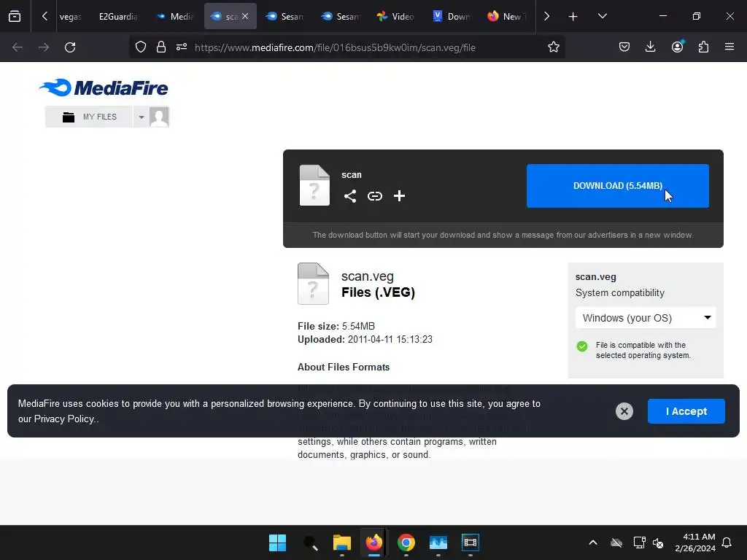Viewport: 747px width, 560px height.
Task: Open site permissions icon in address bar
Action: [x=182, y=47]
